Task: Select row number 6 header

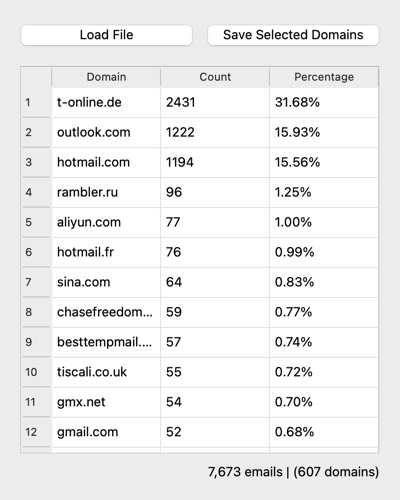Action: (36, 252)
